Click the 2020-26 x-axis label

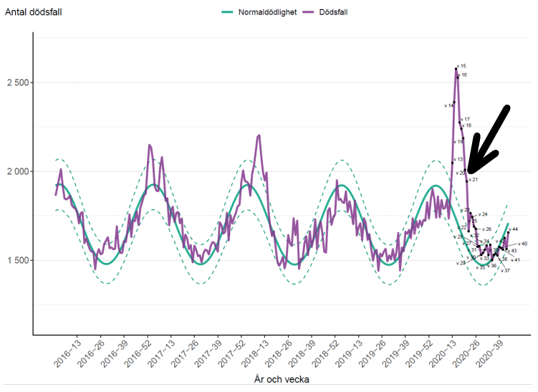tap(466, 353)
